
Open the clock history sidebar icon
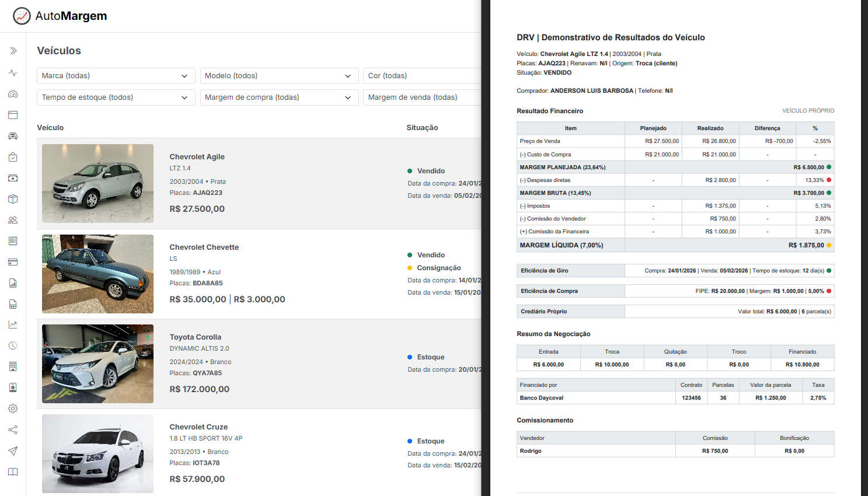[x=13, y=345]
